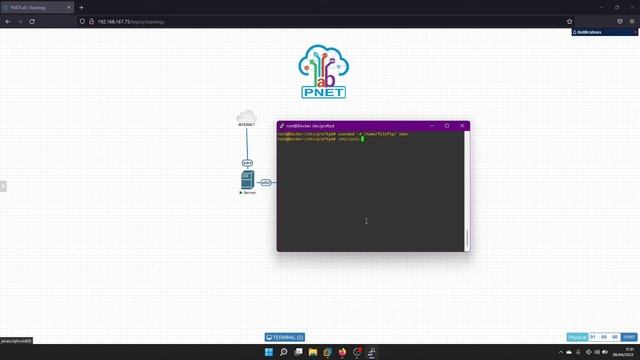Open the TERMINAL button at bottom
Viewport: 640px width, 360px height.
pos(284,337)
